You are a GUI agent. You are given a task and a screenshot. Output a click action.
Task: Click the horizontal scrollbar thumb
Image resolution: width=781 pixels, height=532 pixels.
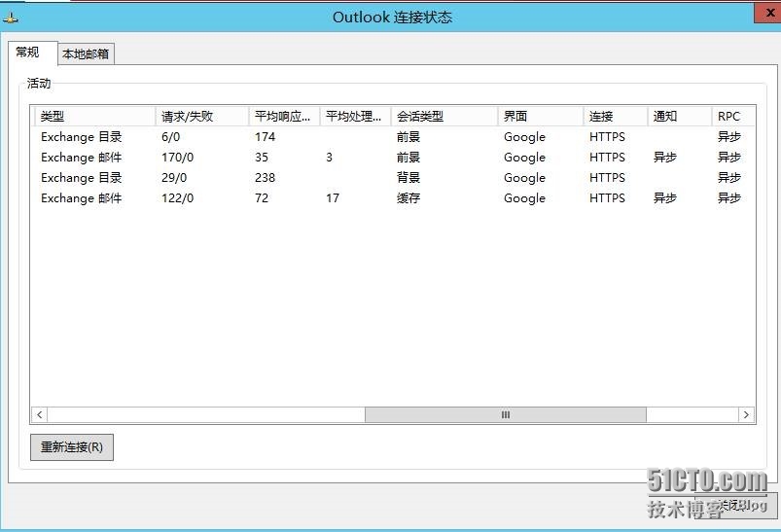pyautogui.click(x=506, y=414)
